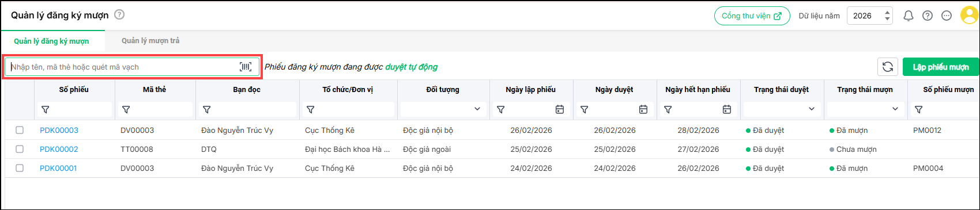This screenshot has height=210, width=980.
Task: Expand the Trạng thái duyệt filter dropdown
Action: tap(812, 109)
